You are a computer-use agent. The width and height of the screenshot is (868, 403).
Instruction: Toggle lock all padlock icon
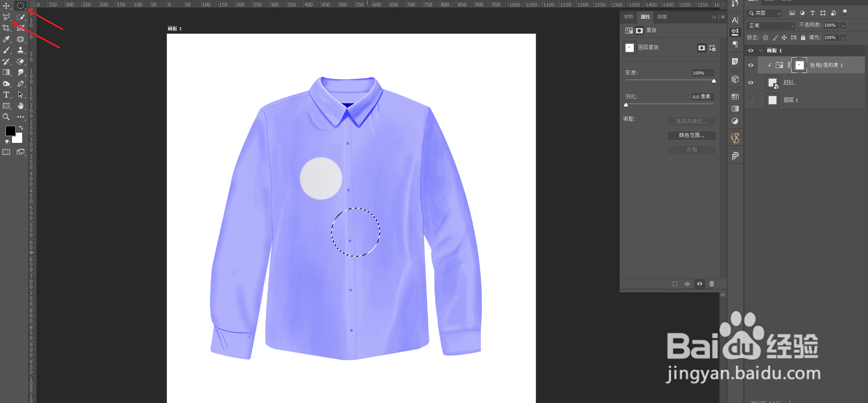803,38
